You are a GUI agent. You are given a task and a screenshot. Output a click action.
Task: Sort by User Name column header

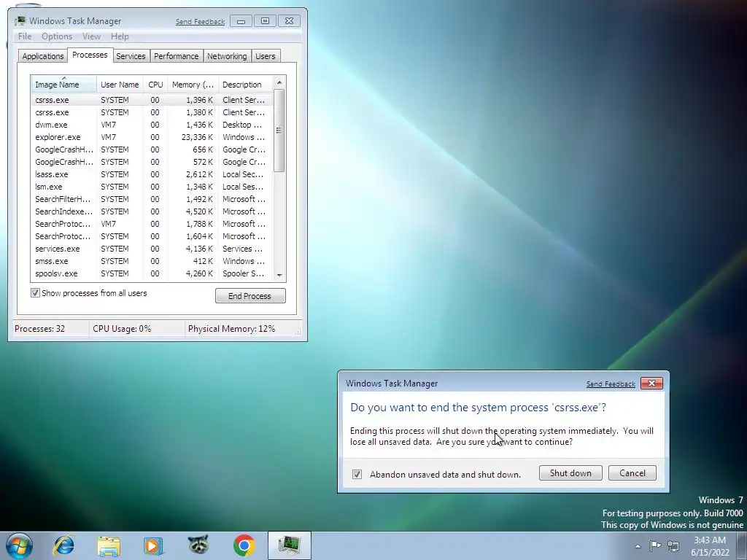(x=120, y=85)
